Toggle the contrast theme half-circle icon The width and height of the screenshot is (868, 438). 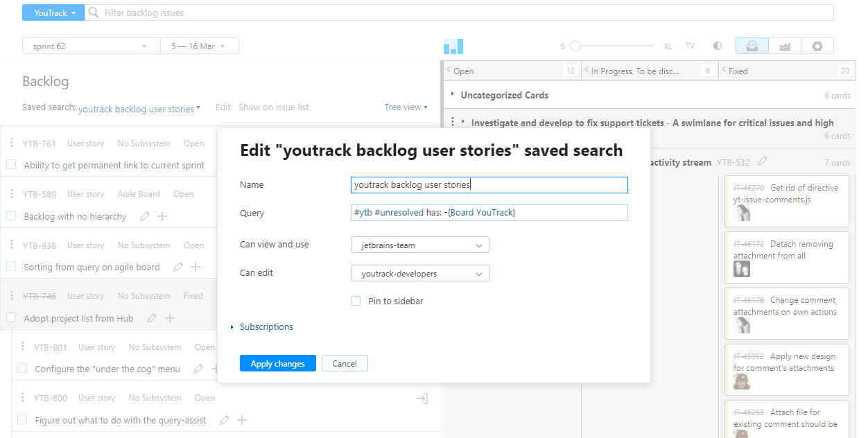tap(716, 46)
